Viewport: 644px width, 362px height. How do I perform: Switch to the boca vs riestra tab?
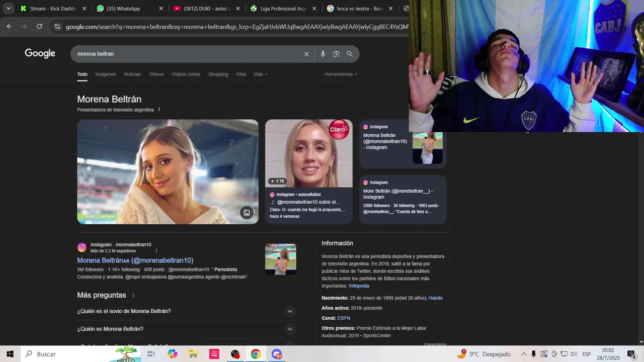click(x=360, y=9)
